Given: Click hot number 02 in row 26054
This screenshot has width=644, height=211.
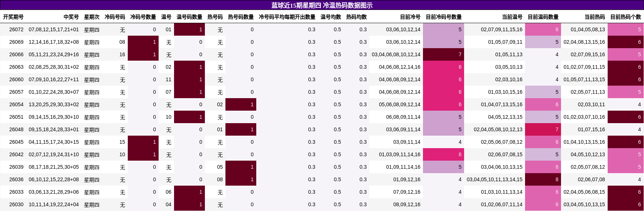Looking at the screenshot, I should [x=220, y=104].
